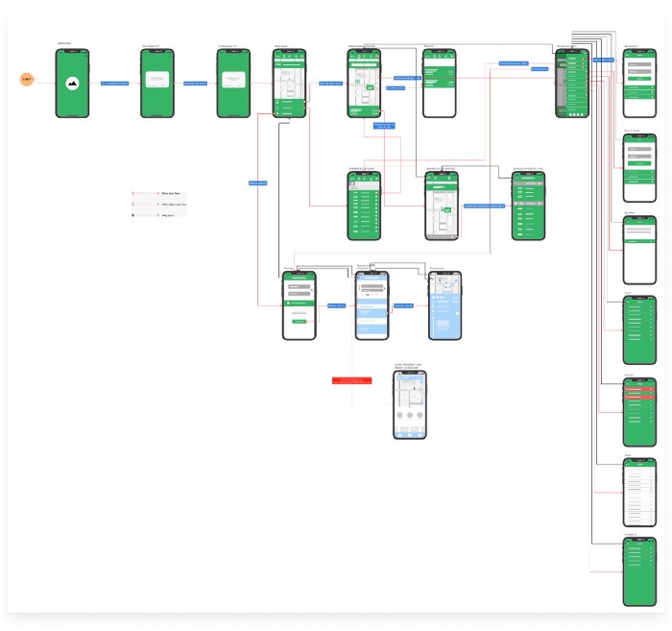
Task: Click the orange START node
Action: (27, 79)
